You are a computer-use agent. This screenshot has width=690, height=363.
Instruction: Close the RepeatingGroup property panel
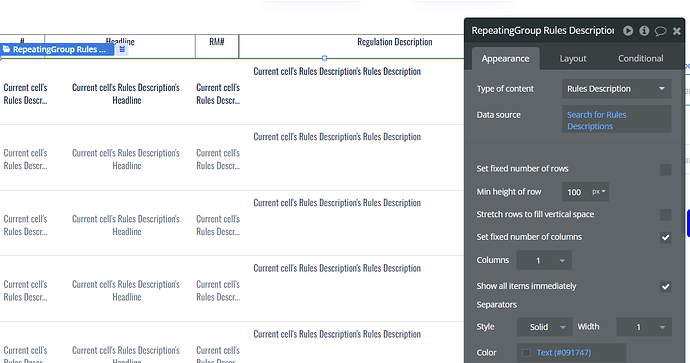tap(677, 31)
